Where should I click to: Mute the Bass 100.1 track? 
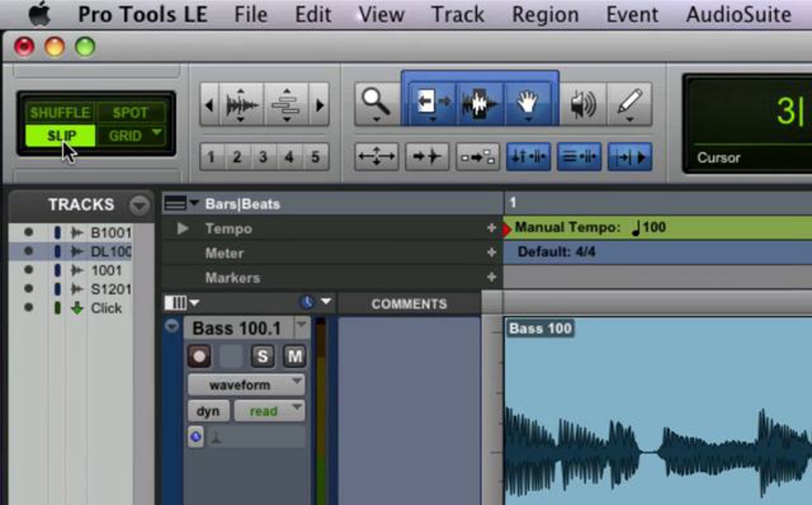pyautogui.click(x=294, y=356)
